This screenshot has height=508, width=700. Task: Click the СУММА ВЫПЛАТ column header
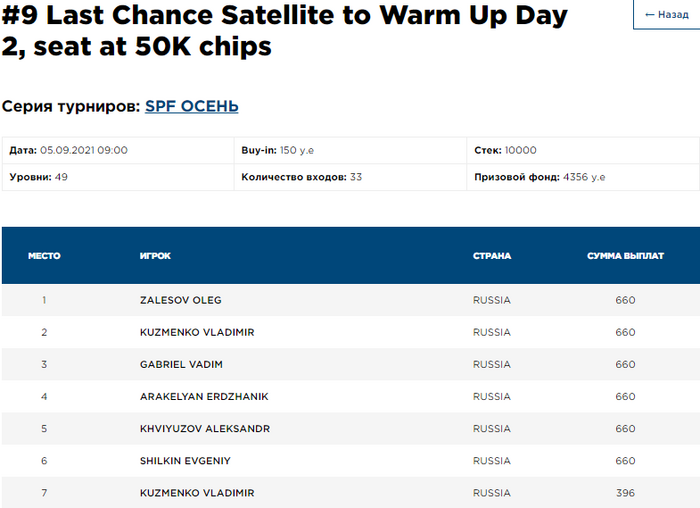[x=625, y=256]
